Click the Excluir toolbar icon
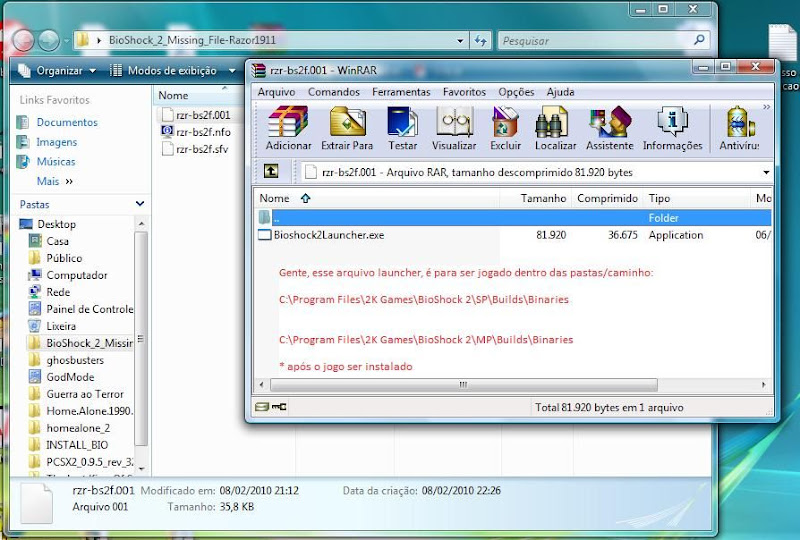This screenshot has height=540, width=800. point(505,128)
